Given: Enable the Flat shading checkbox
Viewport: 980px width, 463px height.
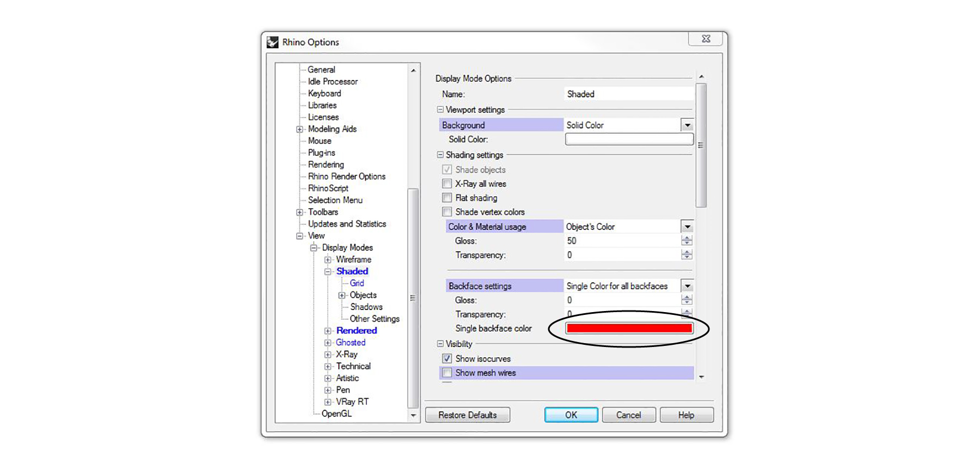Looking at the screenshot, I should pyautogui.click(x=447, y=198).
